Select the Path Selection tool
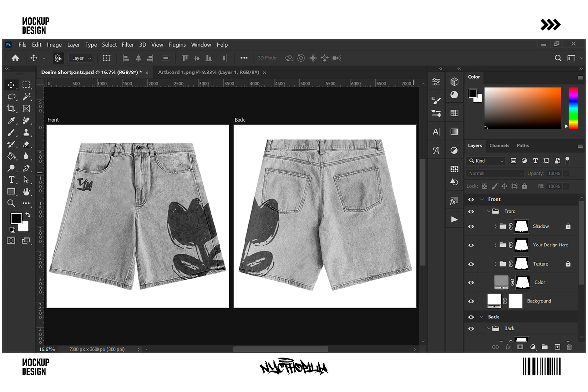Image resolution: width=588 pixels, height=392 pixels. click(26, 179)
